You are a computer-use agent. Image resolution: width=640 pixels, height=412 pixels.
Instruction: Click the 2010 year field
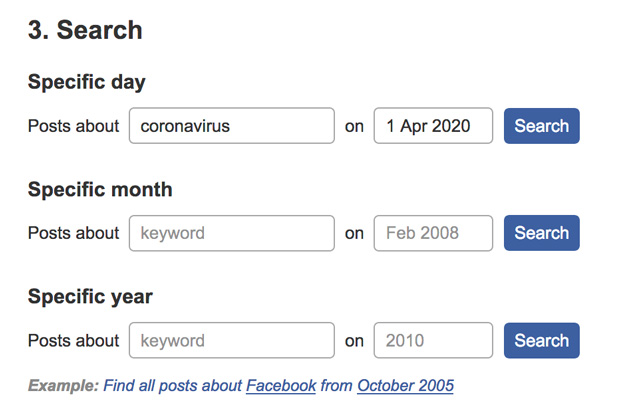pos(433,340)
